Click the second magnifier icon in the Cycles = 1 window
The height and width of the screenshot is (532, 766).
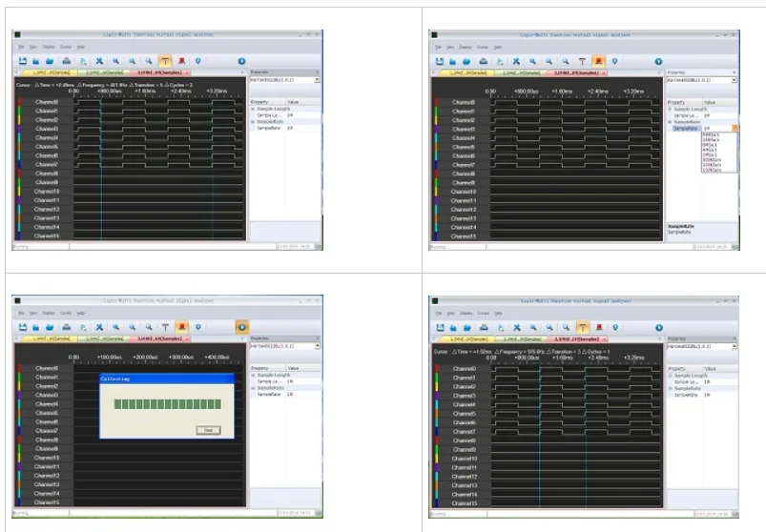[x=549, y=328]
